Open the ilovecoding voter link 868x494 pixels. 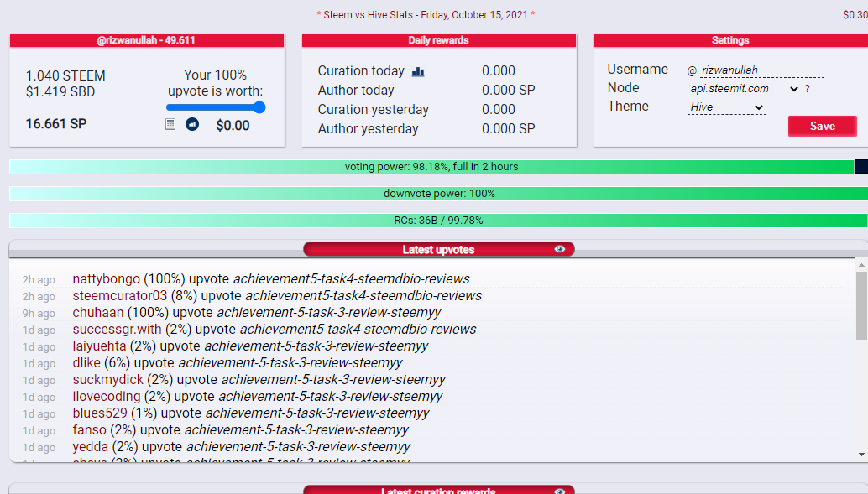pos(107,396)
